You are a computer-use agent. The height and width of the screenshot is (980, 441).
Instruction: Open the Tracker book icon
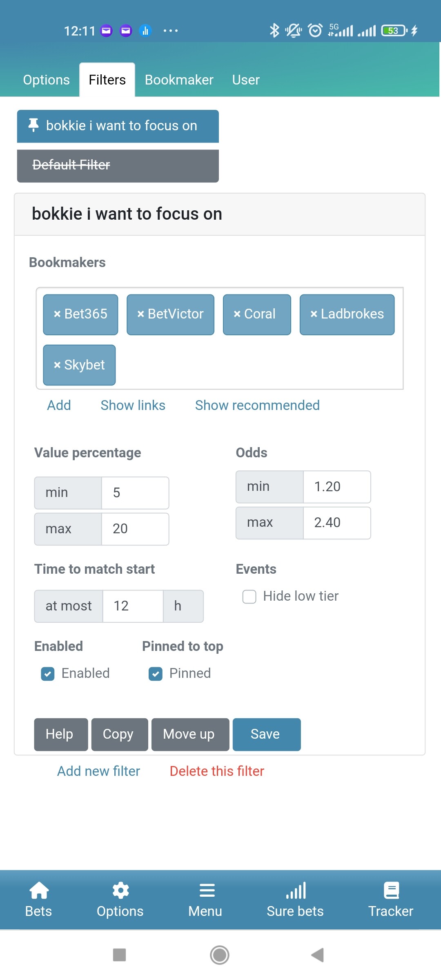pyautogui.click(x=391, y=891)
